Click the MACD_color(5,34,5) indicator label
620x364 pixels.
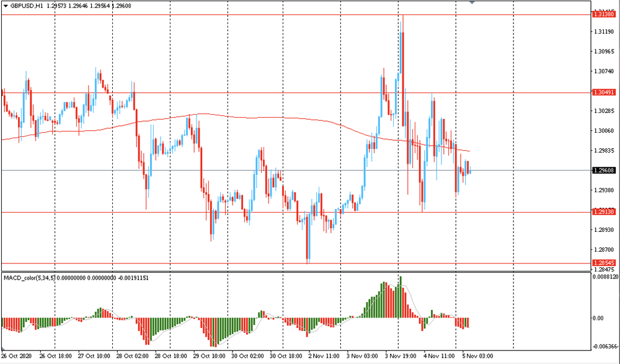coord(29,277)
